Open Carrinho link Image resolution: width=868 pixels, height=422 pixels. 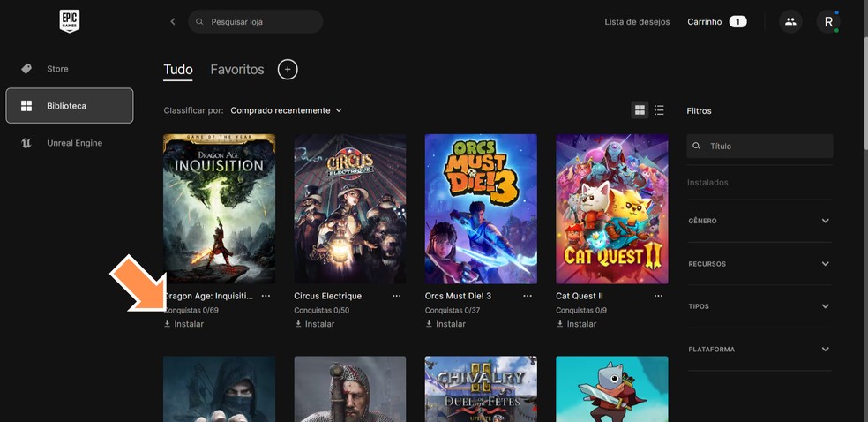click(705, 21)
